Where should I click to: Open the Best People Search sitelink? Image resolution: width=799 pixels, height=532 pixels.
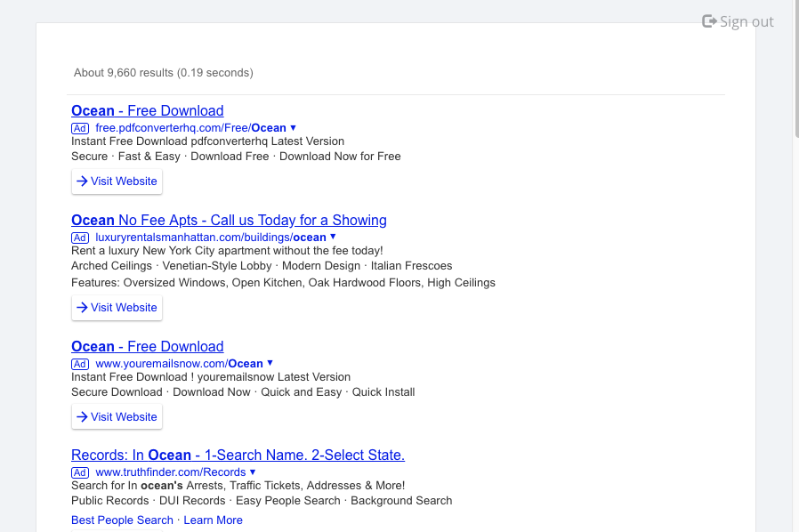coord(122,520)
